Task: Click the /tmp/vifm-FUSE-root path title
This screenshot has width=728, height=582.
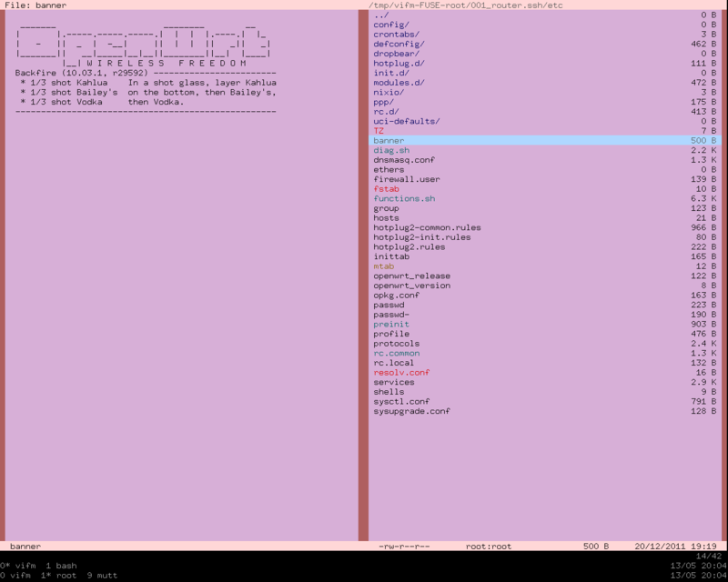Action: tap(466, 5)
